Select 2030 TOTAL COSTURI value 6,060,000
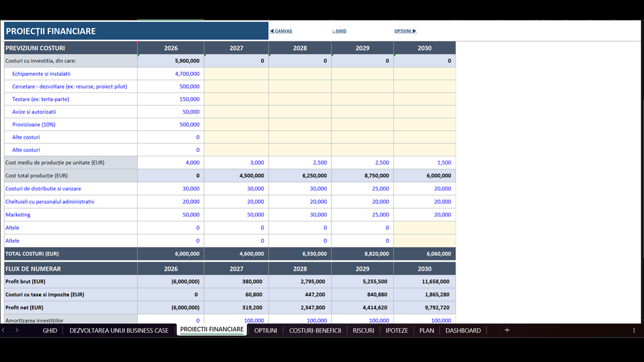 click(x=425, y=254)
